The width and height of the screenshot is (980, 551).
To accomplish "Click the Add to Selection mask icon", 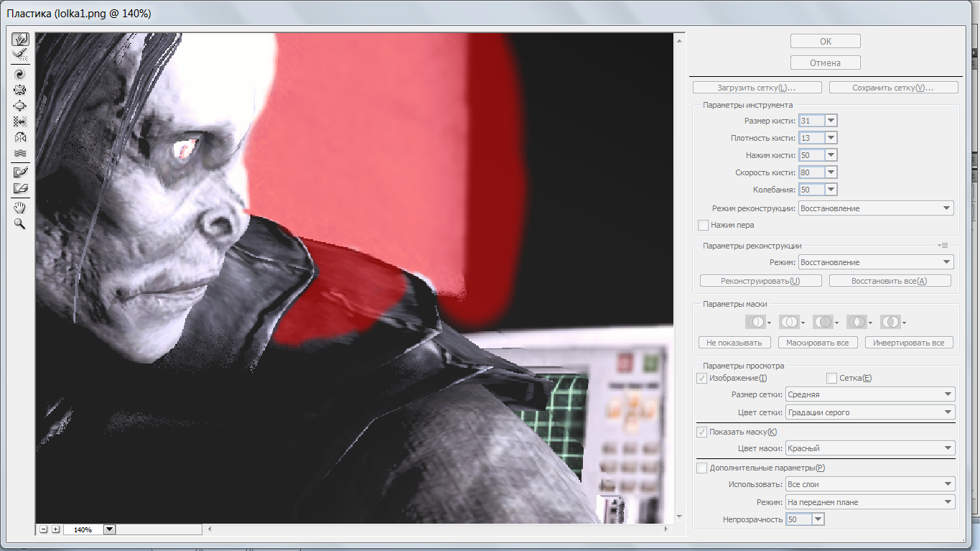I will pyautogui.click(x=791, y=322).
